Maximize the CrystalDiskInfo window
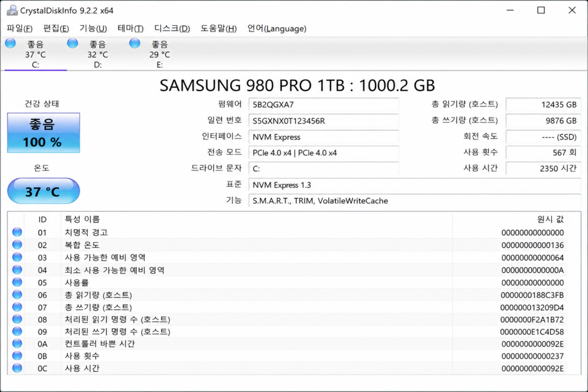 pyautogui.click(x=541, y=10)
